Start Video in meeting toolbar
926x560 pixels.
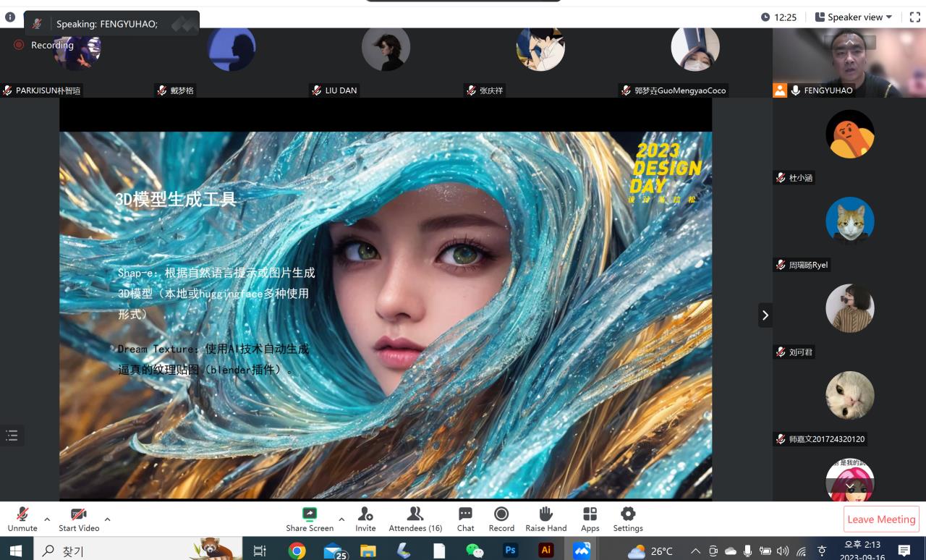point(79,519)
